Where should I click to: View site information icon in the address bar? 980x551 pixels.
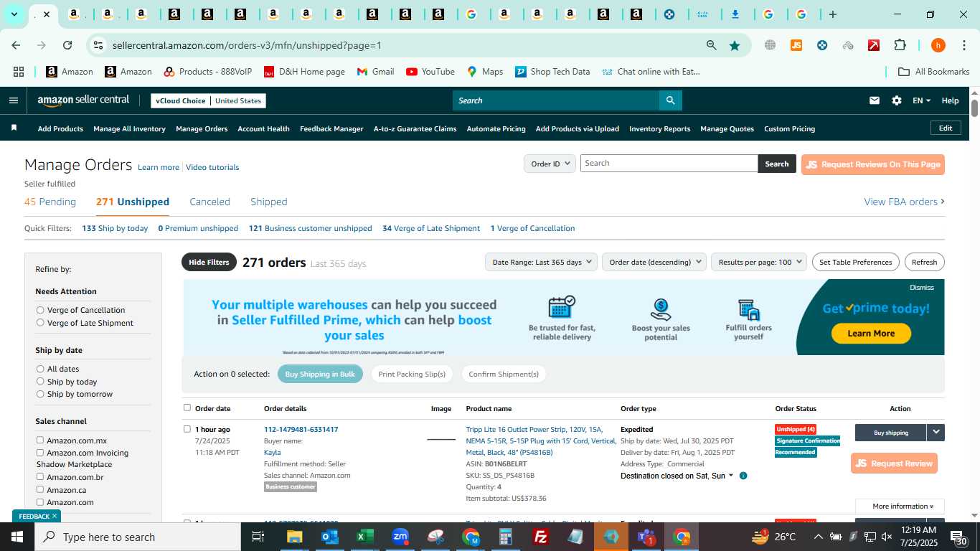(98, 45)
